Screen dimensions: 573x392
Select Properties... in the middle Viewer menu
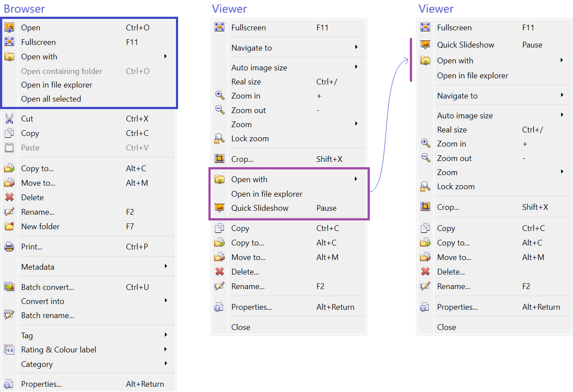coord(252,307)
